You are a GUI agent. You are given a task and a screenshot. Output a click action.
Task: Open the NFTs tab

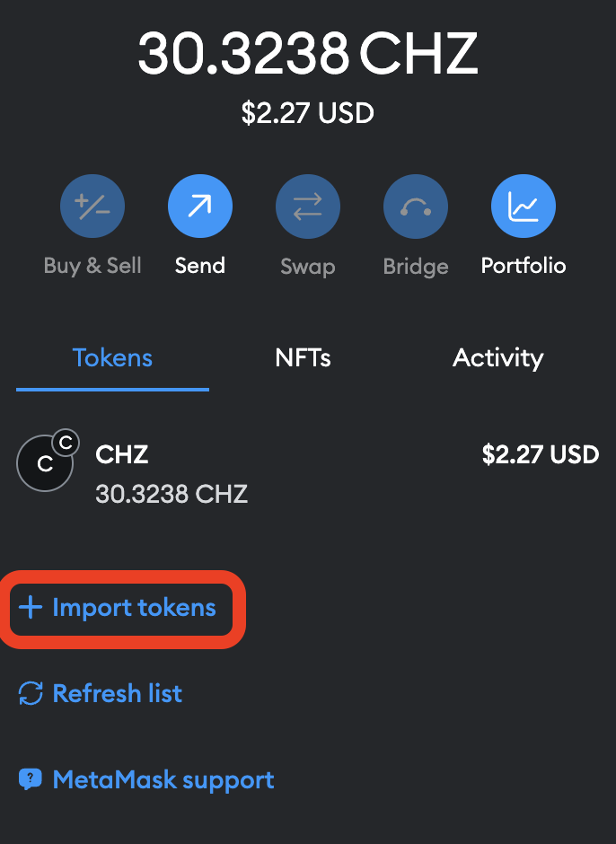303,358
